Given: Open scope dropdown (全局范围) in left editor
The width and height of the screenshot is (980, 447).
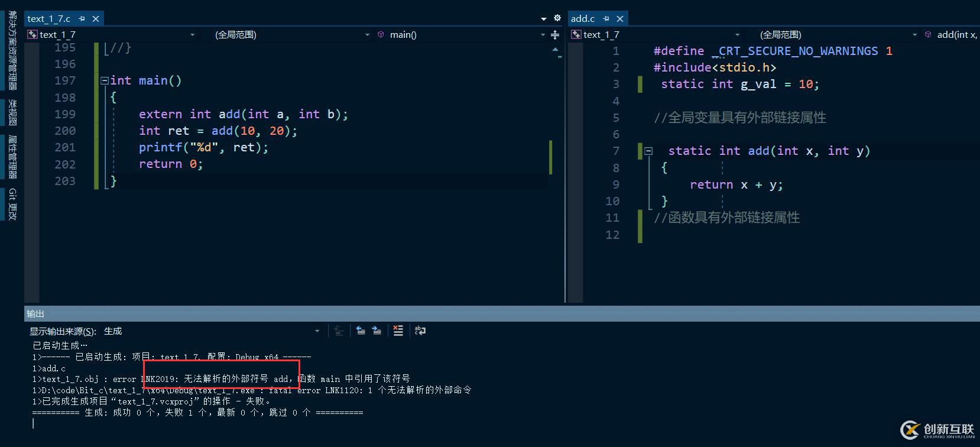Looking at the screenshot, I should [367, 35].
